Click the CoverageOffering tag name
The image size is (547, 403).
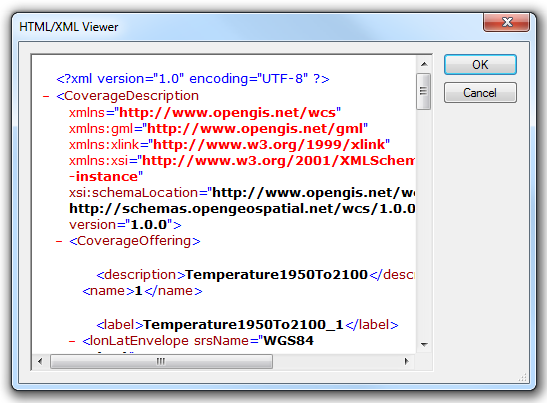[x=134, y=241]
